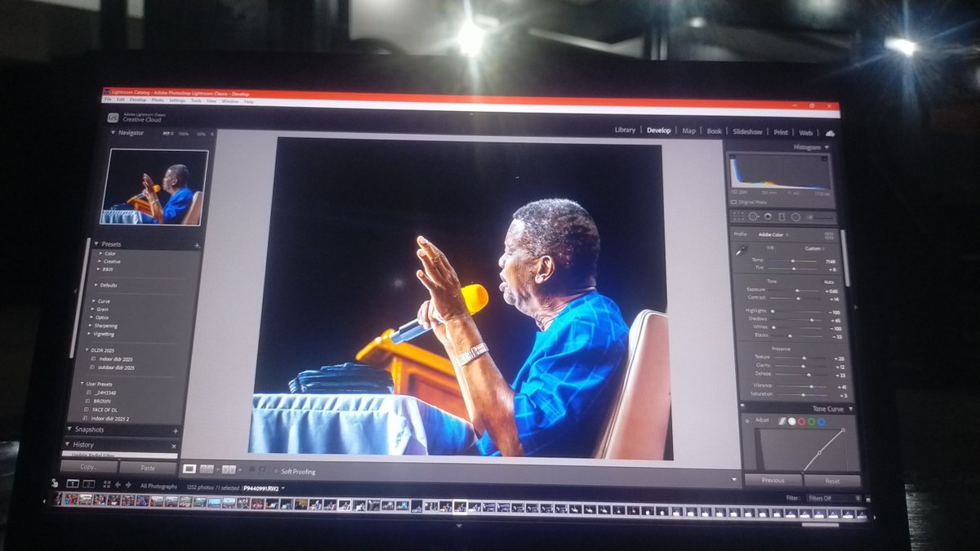Open the WB Custom dropdown

pyautogui.click(x=815, y=248)
